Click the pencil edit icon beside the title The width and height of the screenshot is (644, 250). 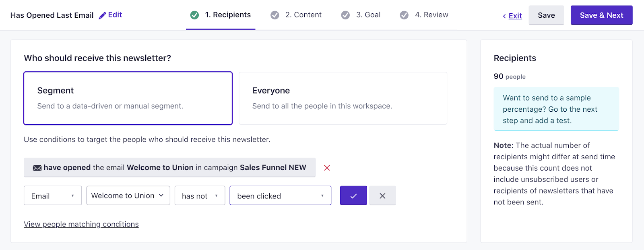(103, 15)
